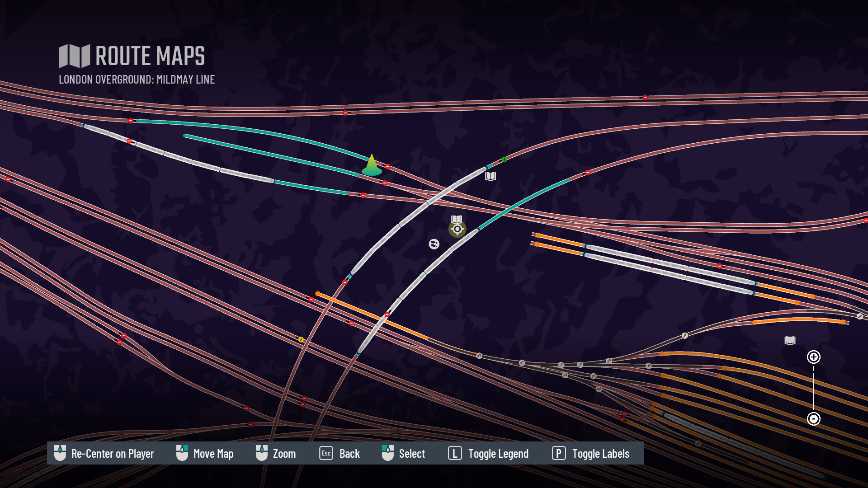Click the zoom level slider line

tap(814, 388)
